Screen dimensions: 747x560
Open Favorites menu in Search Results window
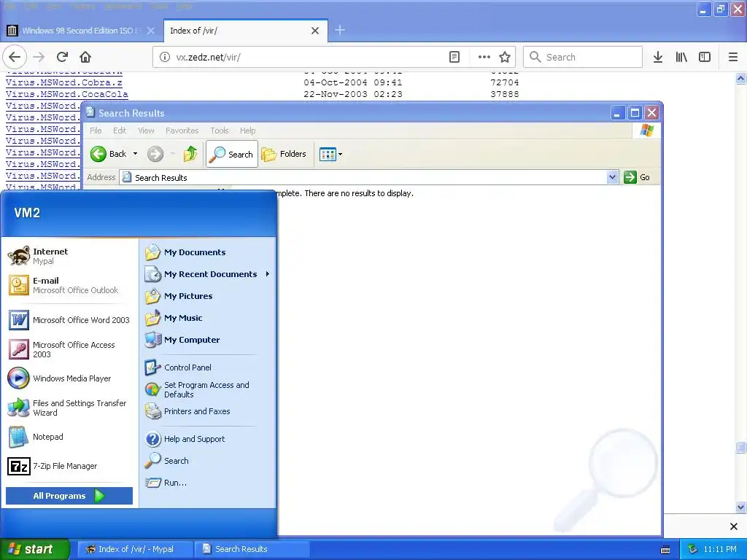[x=182, y=131]
